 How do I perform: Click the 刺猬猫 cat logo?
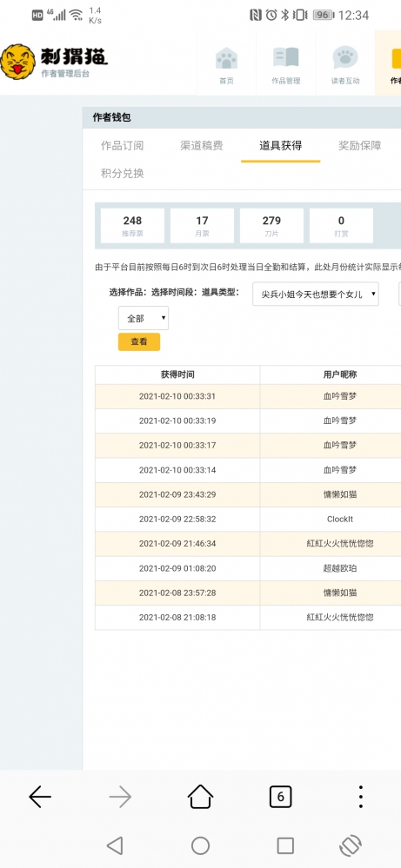click(x=17, y=62)
